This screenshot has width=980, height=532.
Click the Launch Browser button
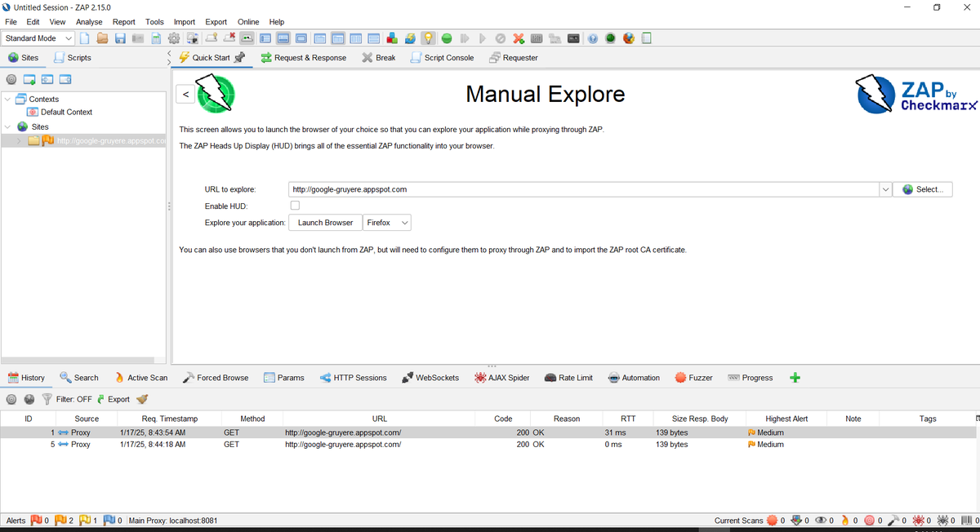tap(325, 223)
